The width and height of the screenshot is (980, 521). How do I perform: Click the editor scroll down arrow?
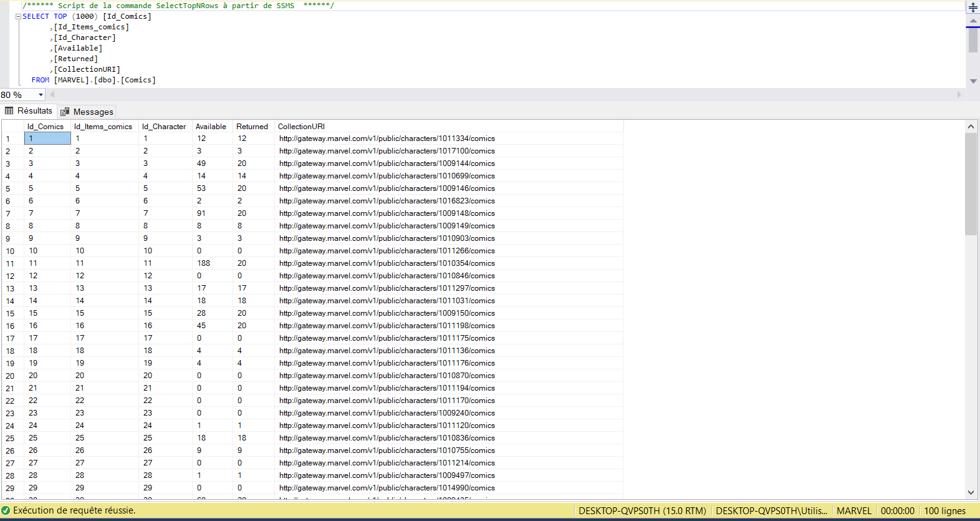(x=973, y=81)
